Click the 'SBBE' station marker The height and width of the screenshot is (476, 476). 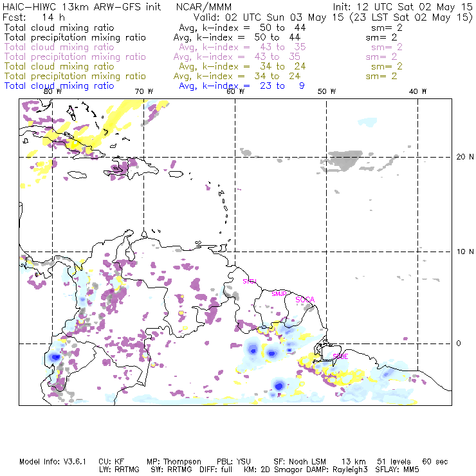click(x=340, y=356)
